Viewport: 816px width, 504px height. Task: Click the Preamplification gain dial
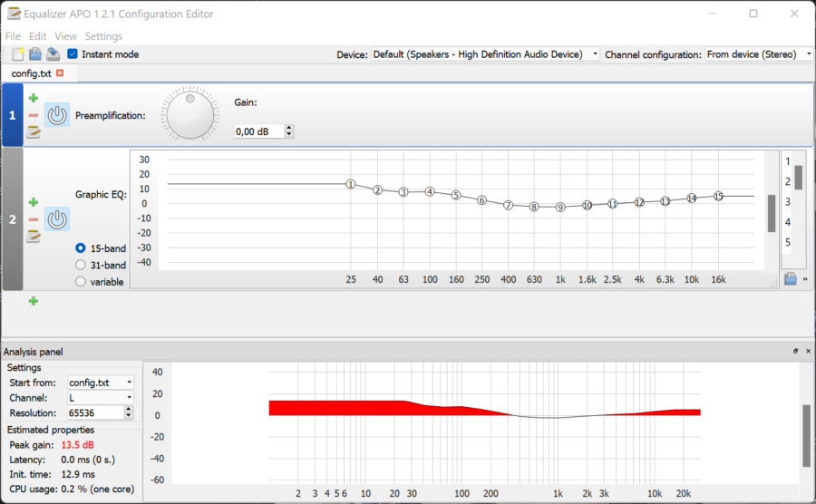[x=190, y=114]
